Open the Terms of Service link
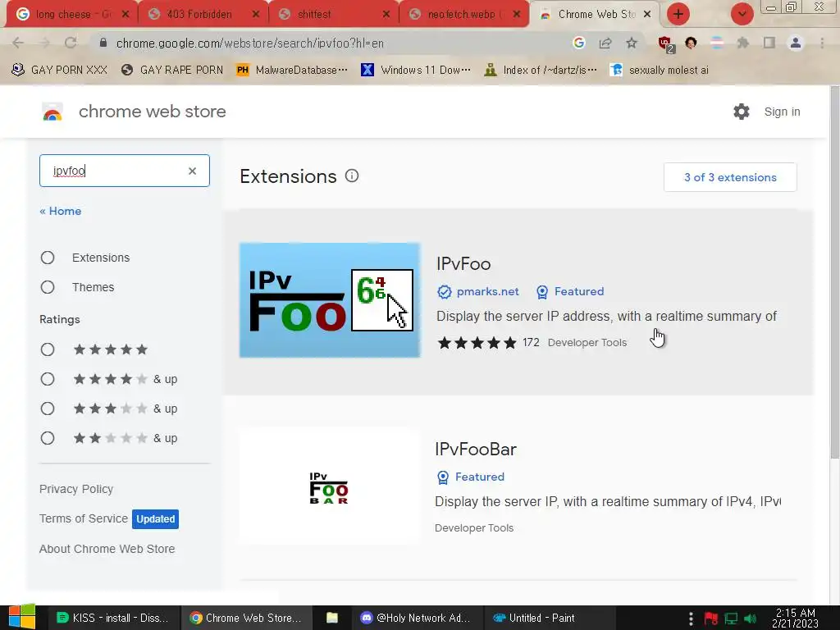Image resolution: width=840 pixels, height=630 pixels. (x=84, y=518)
